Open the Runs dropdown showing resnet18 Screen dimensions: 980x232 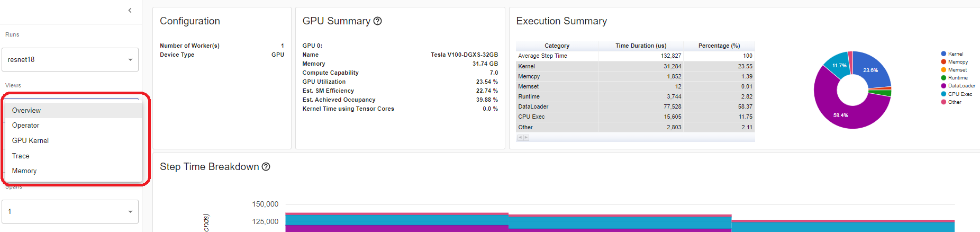[x=70, y=60]
